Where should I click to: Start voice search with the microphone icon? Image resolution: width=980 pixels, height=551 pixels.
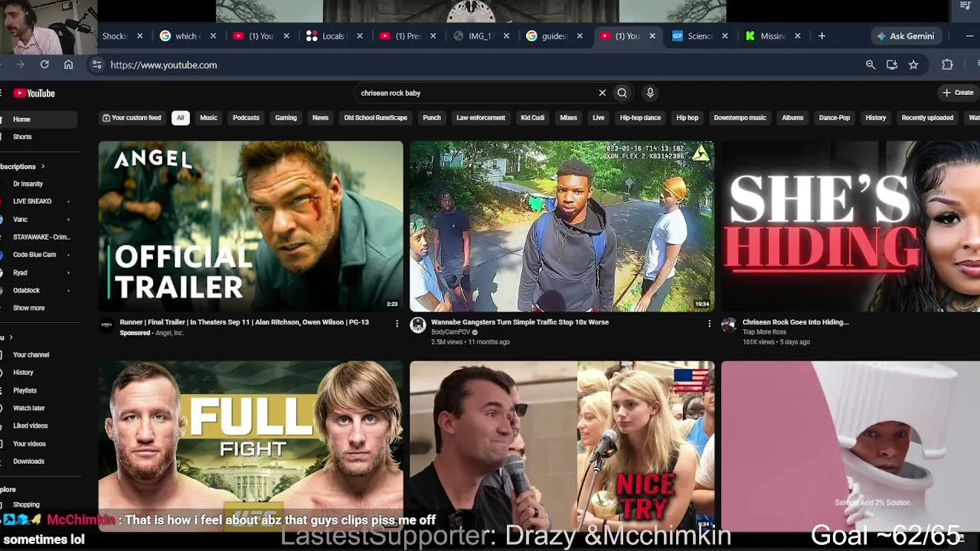point(650,93)
